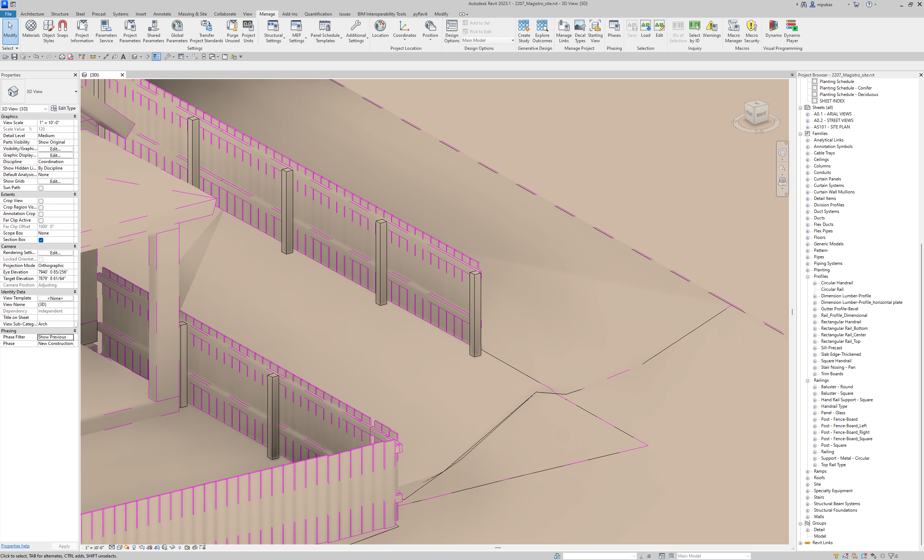Open the Main Model design options dropdown
The image size is (924, 560).
click(x=513, y=40)
